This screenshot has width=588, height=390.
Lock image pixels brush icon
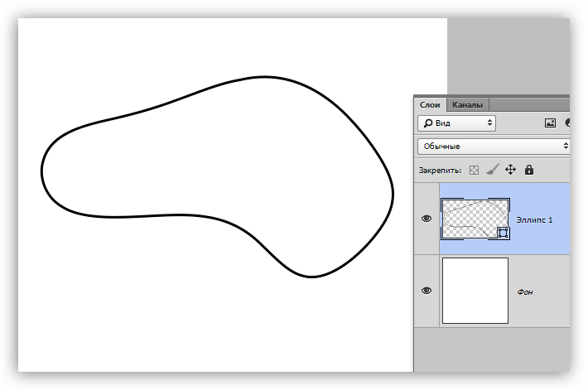click(x=493, y=170)
